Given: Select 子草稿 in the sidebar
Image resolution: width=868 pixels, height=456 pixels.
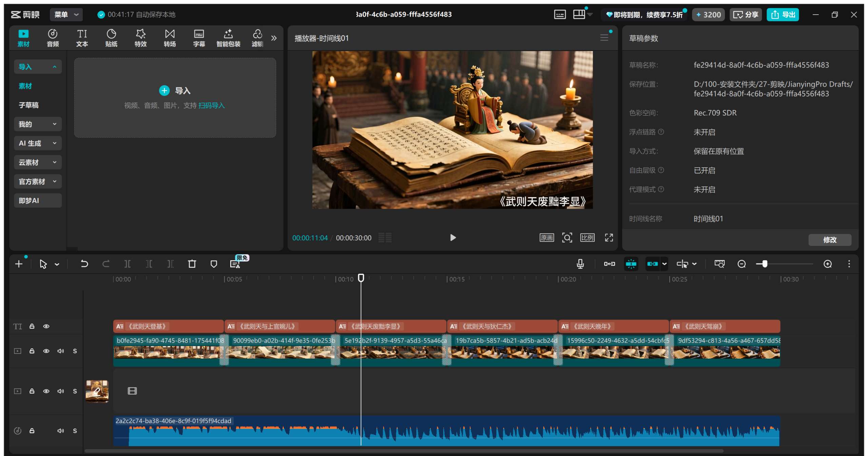Looking at the screenshot, I should 29,105.
